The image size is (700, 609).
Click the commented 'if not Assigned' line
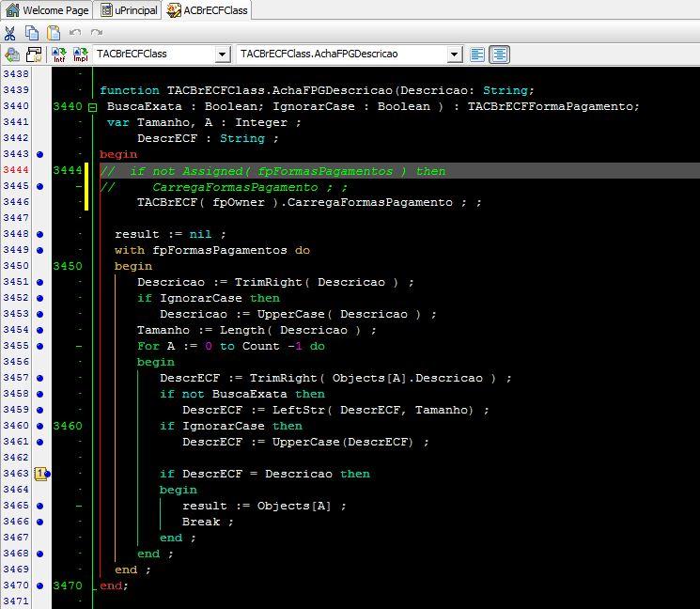[272, 171]
